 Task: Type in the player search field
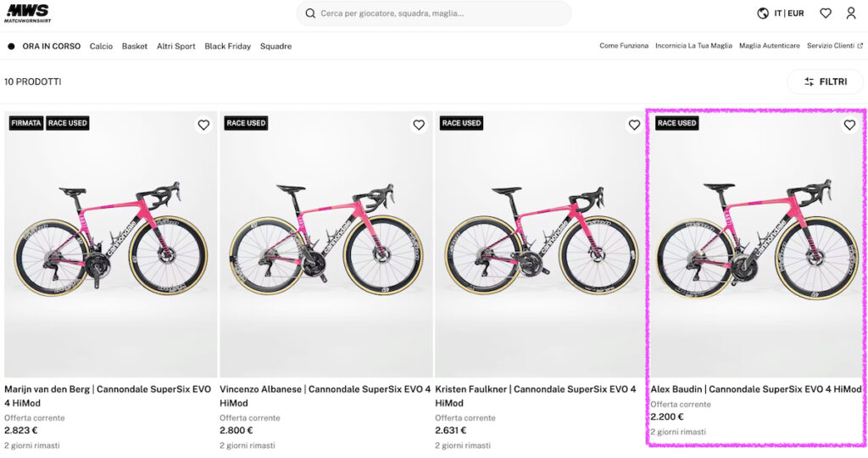(441, 14)
